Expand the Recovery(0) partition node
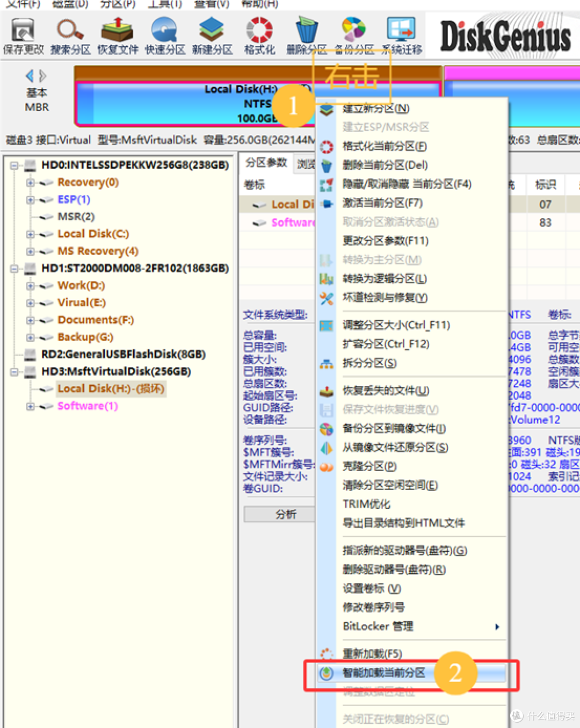This screenshot has width=580, height=728. 31,183
